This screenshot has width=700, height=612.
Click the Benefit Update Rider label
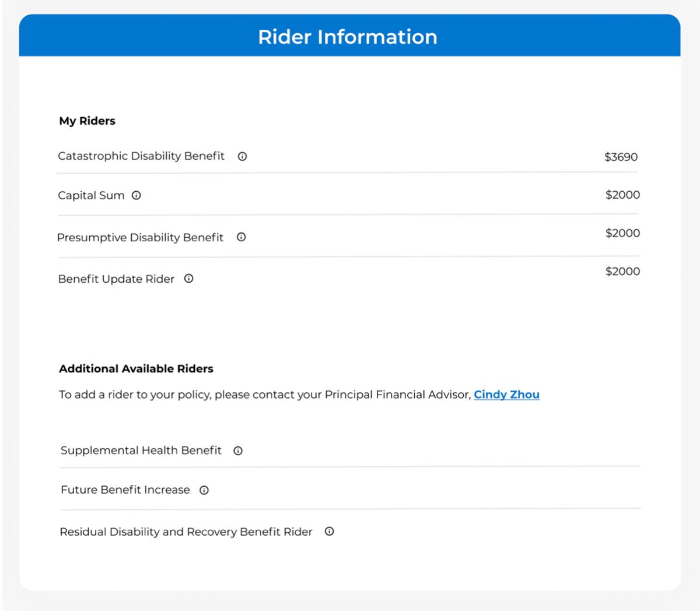[x=116, y=279]
